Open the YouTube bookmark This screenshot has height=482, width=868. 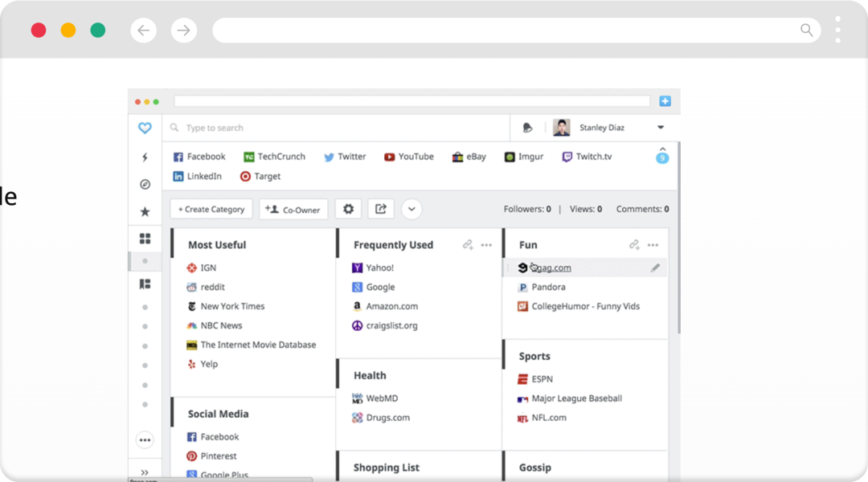click(x=409, y=157)
